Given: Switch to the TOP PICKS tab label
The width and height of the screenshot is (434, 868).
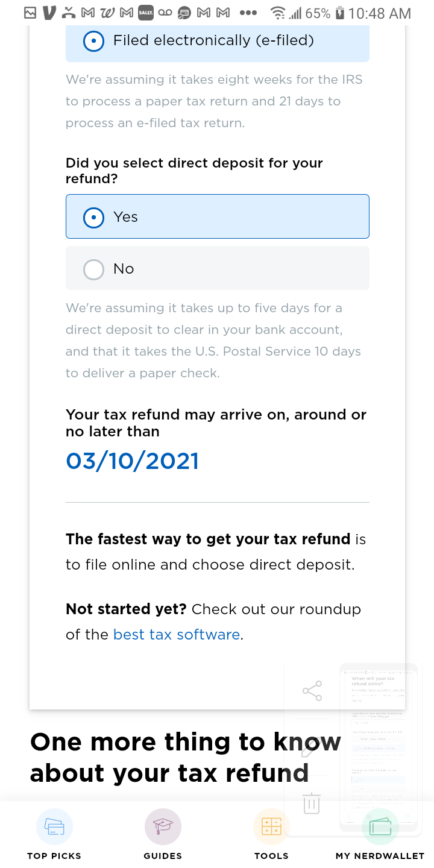Looking at the screenshot, I should tap(54, 856).
